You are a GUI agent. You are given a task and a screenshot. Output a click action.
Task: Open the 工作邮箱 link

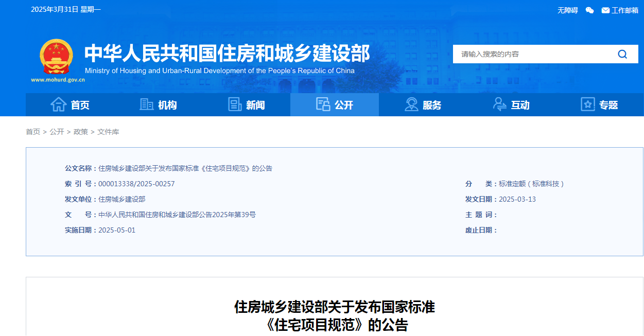(x=624, y=10)
